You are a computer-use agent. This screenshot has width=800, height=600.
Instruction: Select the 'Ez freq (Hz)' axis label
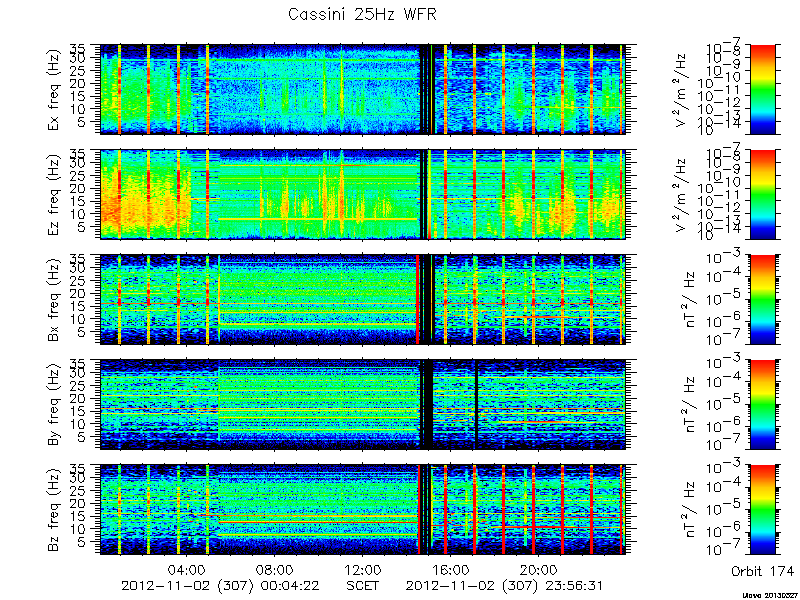(54, 194)
